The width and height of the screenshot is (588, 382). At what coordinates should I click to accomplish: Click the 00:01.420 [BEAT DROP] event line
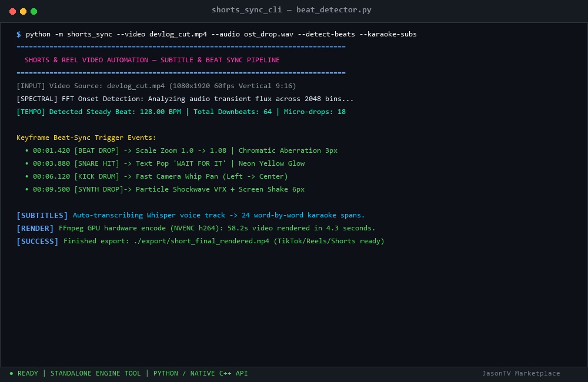pyautogui.click(x=182, y=150)
